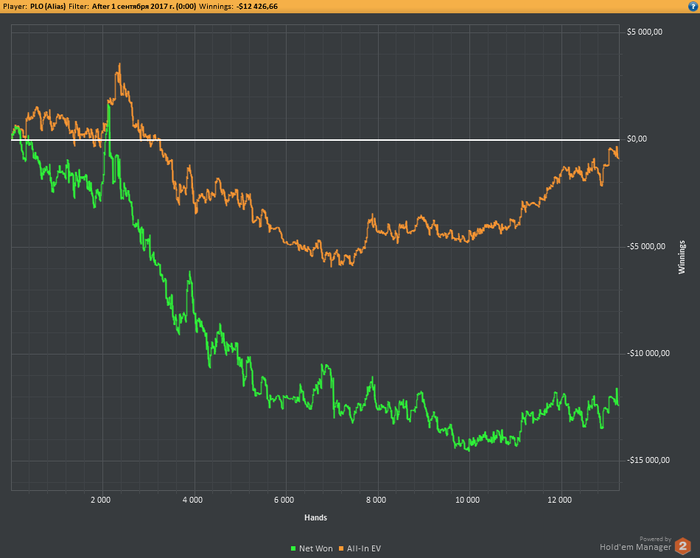This screenshot has height=558, width=700.
Task: Click the $0,00 axis label
Action: tap(637, 139)
